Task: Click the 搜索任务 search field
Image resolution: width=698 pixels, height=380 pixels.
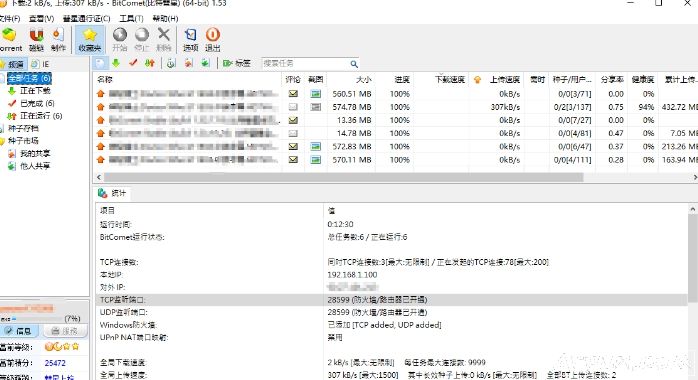Action: 305,63
